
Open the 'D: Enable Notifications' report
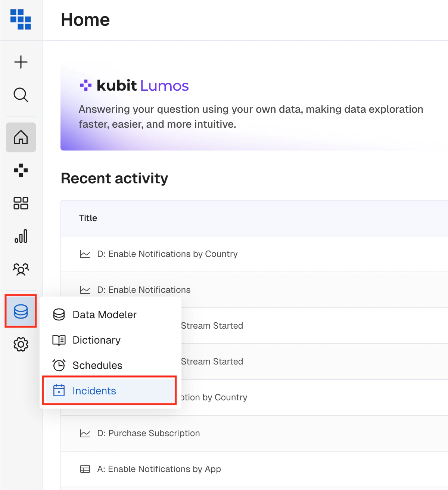coord(144,290)
